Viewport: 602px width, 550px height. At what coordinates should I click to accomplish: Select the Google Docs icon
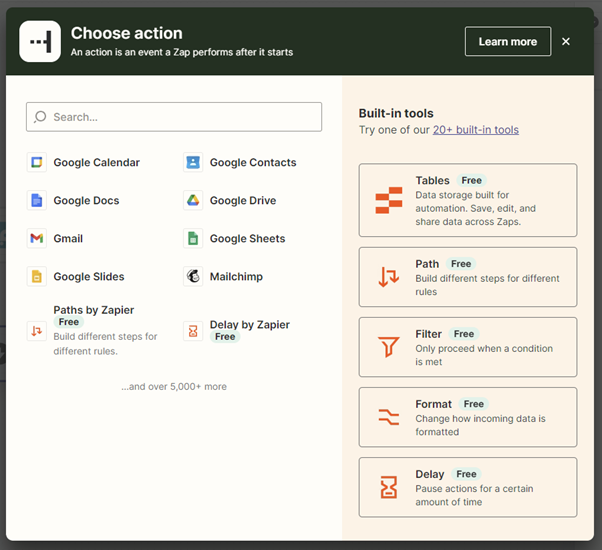coord(37,201)
